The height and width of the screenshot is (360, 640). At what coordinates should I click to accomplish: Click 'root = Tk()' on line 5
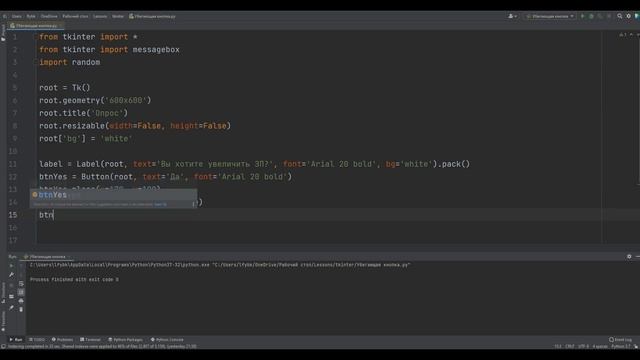click(64, 88)
